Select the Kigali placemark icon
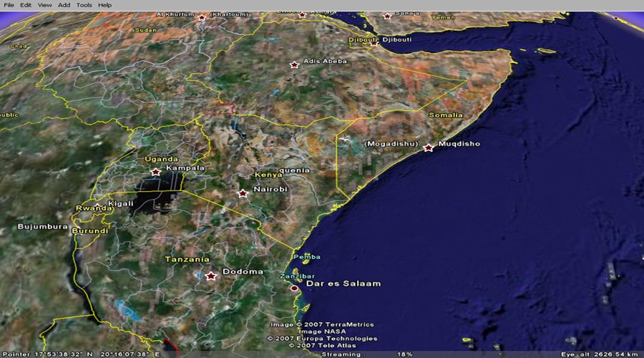 coord(97,205)
